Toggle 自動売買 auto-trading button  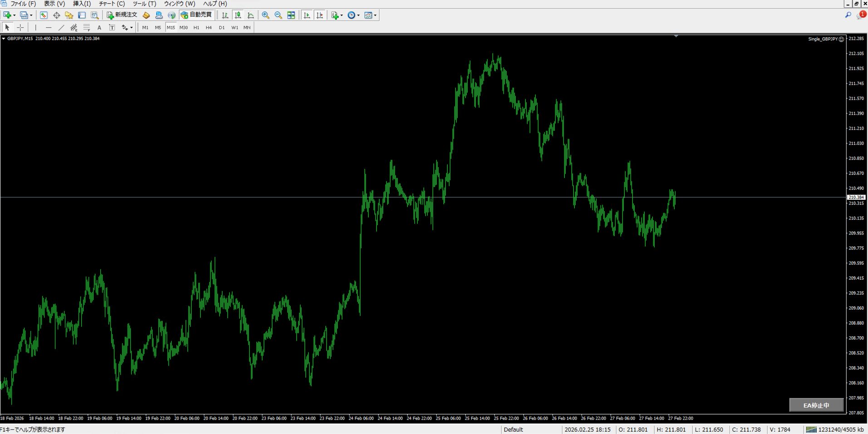[x=197, y=15]
